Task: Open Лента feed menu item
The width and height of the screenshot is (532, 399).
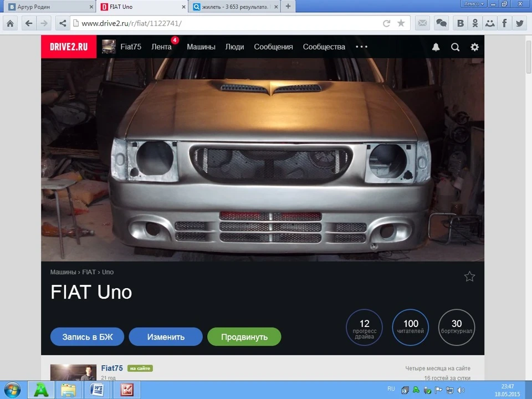Action: 161,47
